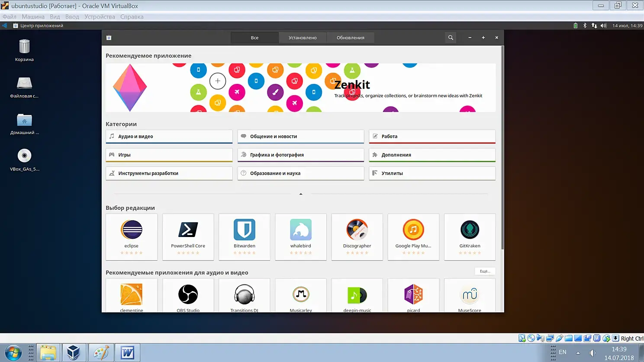Open the Работа category
644x362 pixels.
[x=432, y=137]
